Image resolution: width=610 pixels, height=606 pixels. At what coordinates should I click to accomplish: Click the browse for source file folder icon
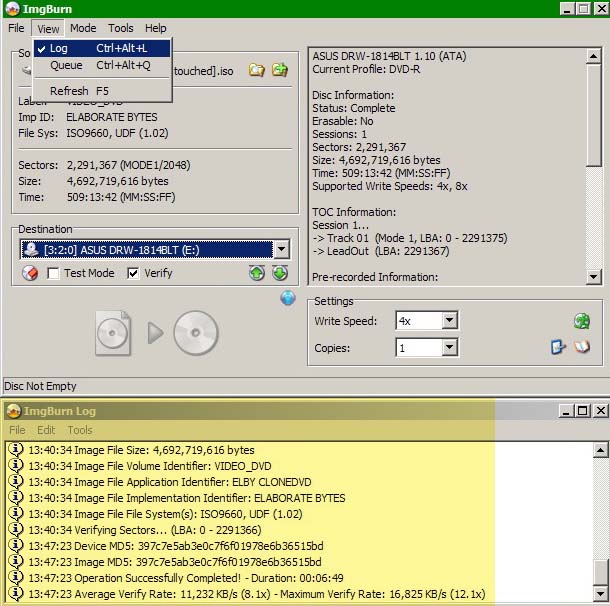click(257, 70)
